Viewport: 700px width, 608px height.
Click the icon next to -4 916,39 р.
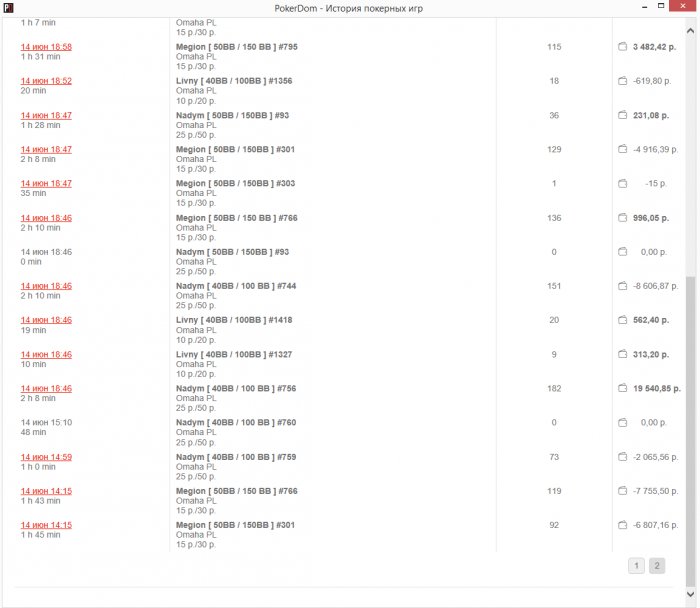(x=622, y=149)
